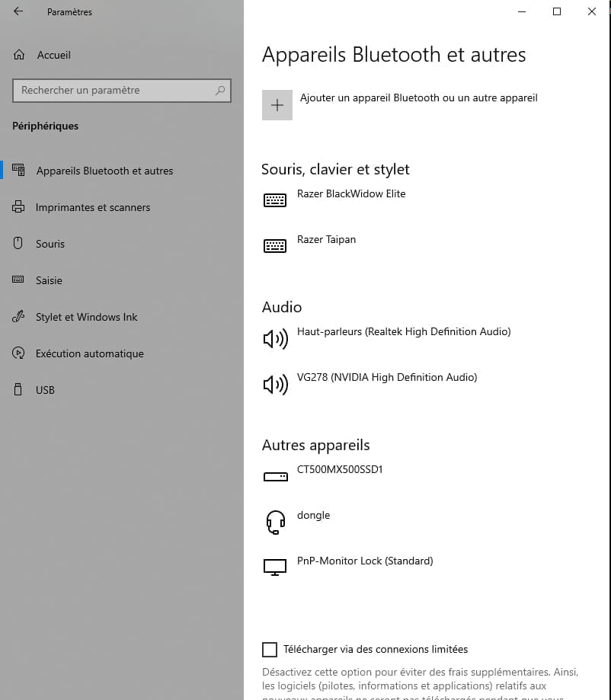Click the USB stick icon

[x=18, y=389]
